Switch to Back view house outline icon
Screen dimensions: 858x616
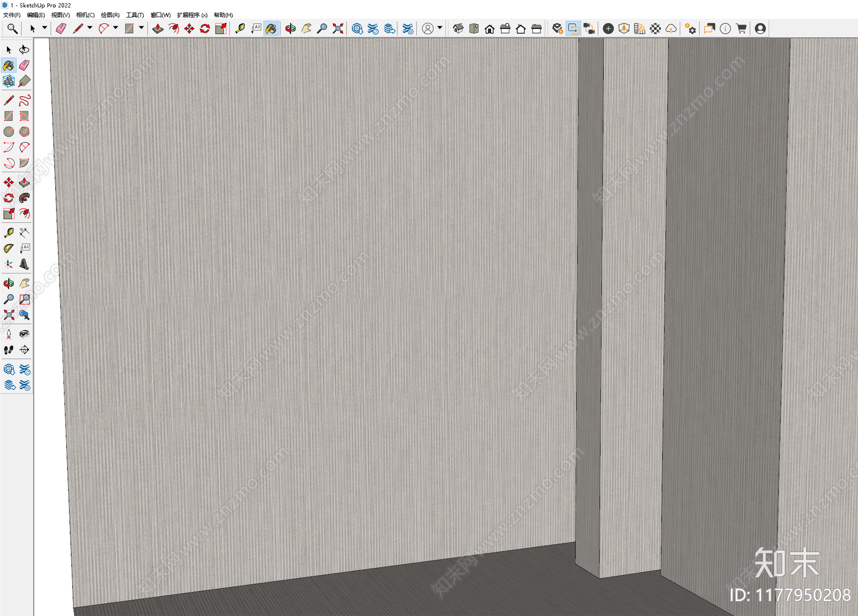tap(521, 28)
